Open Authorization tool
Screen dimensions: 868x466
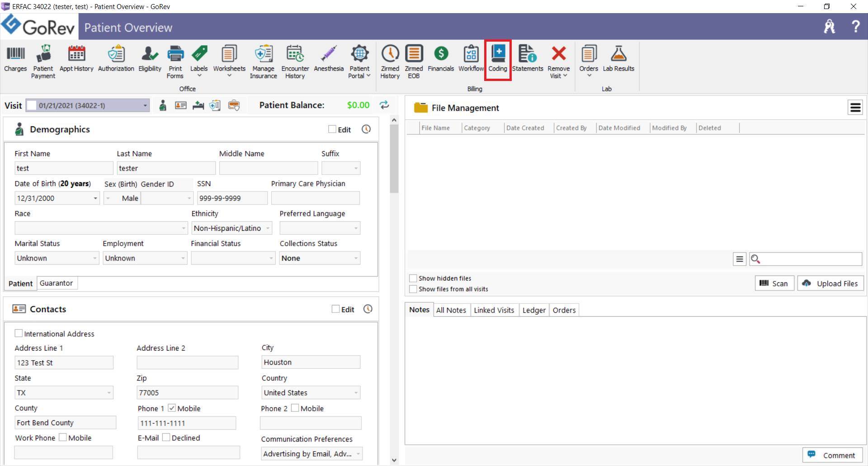(x=116, y=59)
